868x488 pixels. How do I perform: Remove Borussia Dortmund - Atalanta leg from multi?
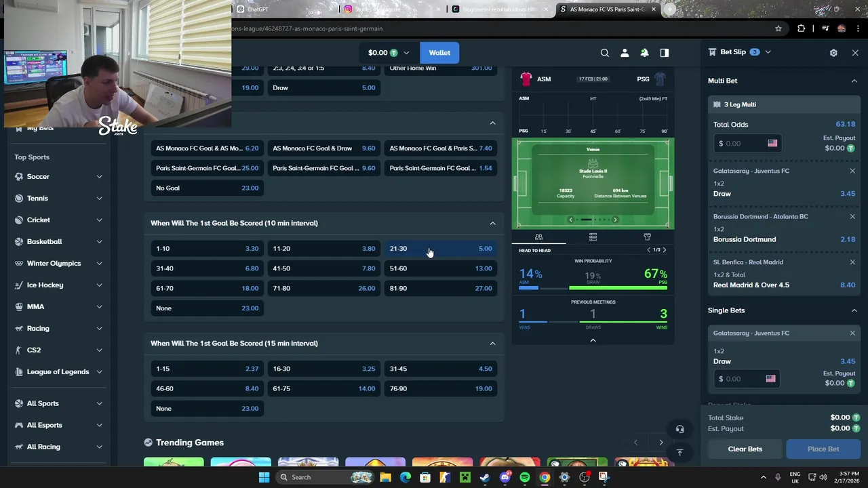[x=852, y=216]
